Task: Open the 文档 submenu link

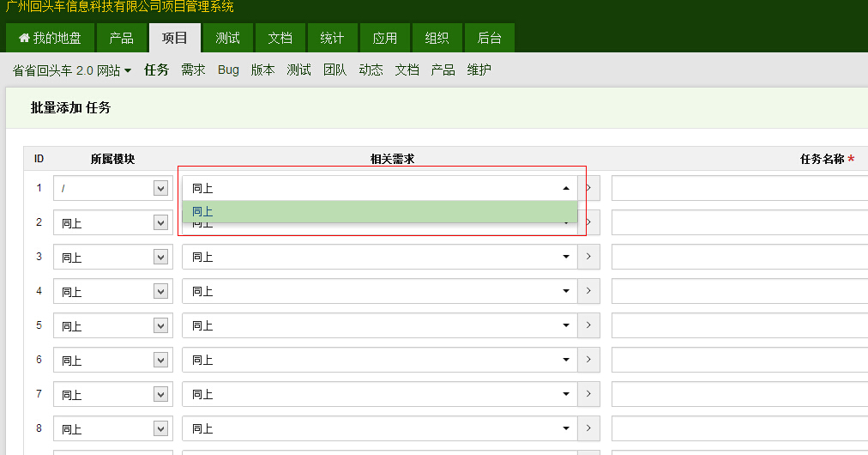Action: pos(407,70)
